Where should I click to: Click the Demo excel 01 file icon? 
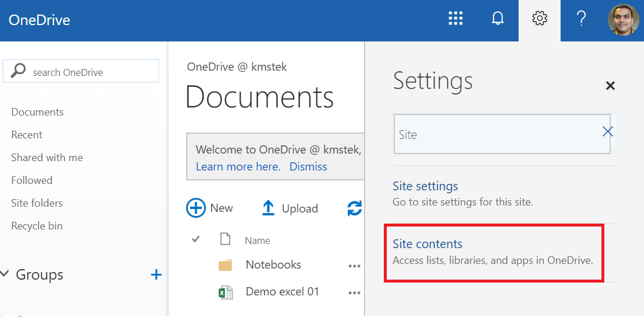(226, 292)
